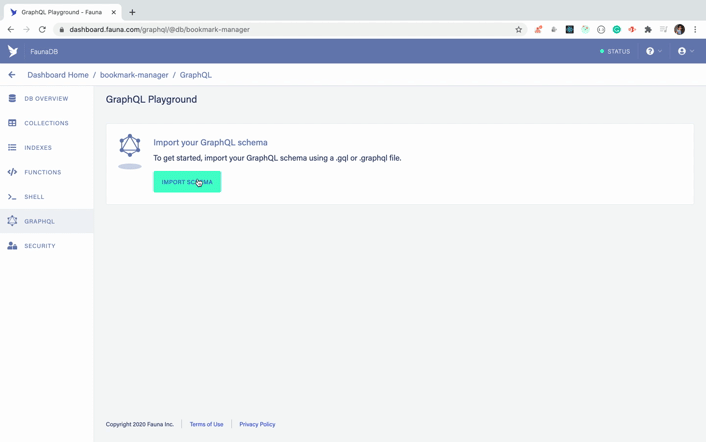
Task: Open the help question-mark dropdown
Action: [654, 51]
